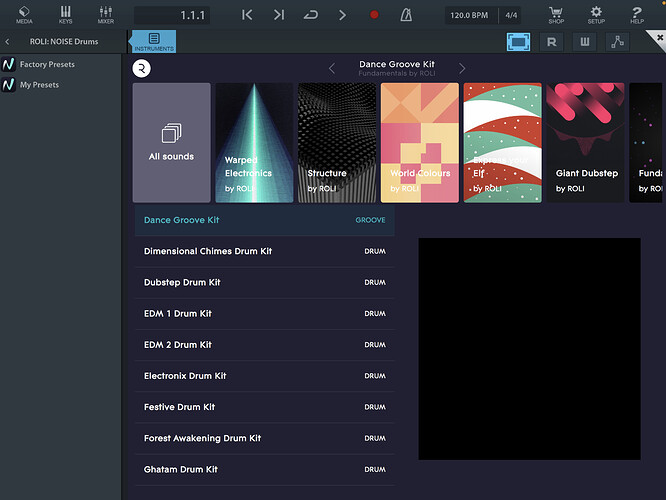Click the round ROLI logo button
Viewport: 666px width, 500px height.
tap(141, 68)
